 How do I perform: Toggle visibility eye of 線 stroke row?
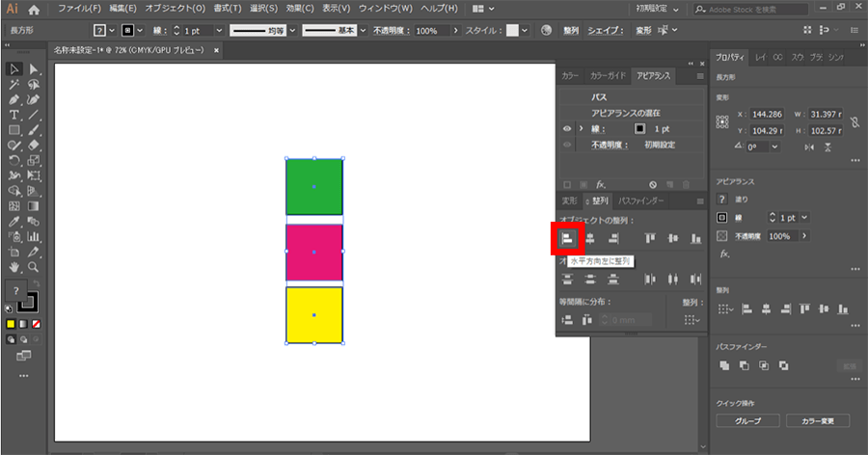pos(567,128)
